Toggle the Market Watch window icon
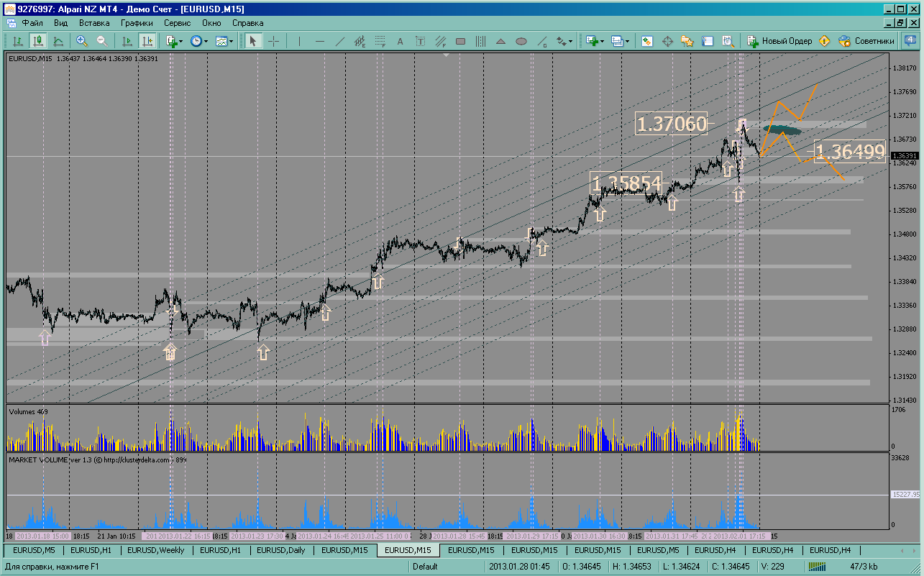This screenshot has width=924, height=576. pyautogui.click(x=647, y=41)
